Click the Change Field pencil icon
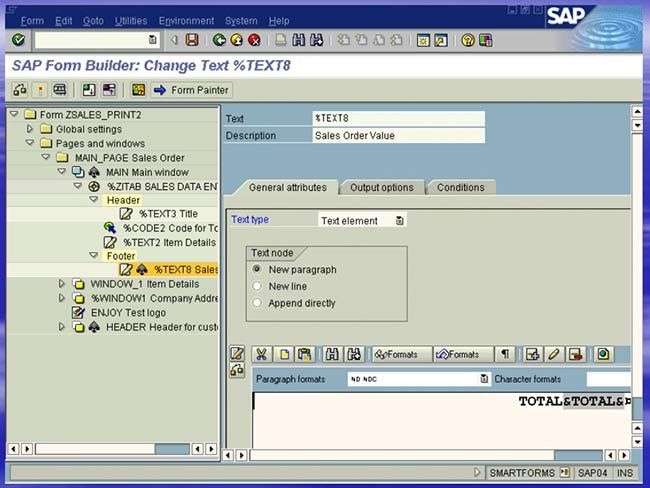The image size is (650, 488). point(554,354)
